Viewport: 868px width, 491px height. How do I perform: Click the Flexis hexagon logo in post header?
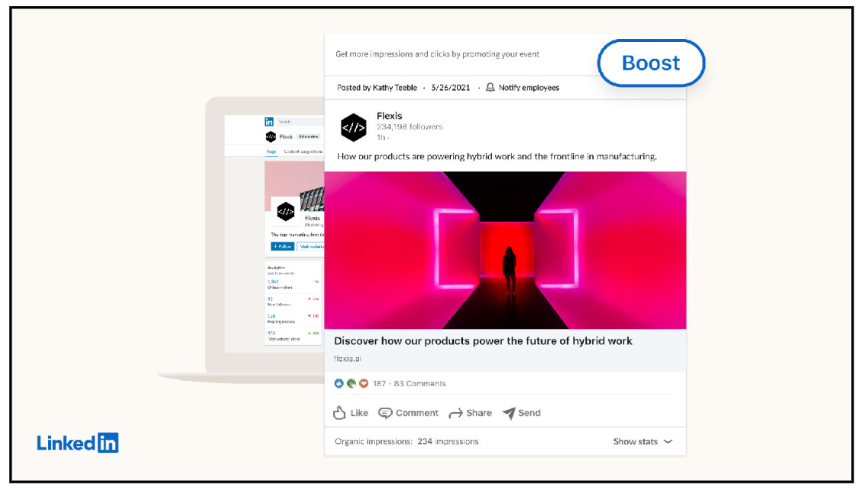click(354, 127)
